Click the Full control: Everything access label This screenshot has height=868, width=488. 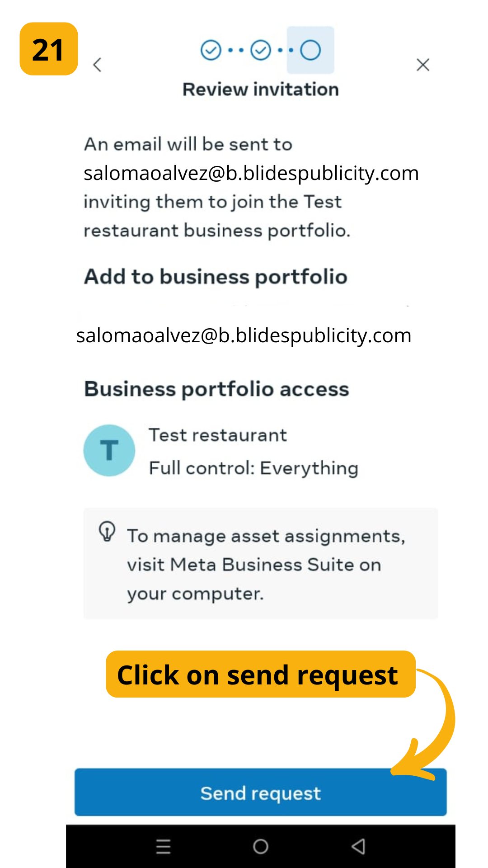[253, 468]
